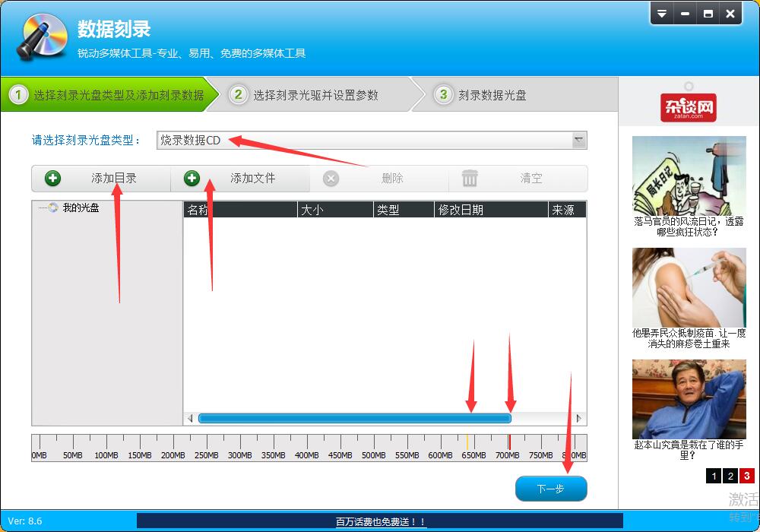The image size is (760, 532).
Task: Select the 我的光盘 disc icon in tree
Action: click(53, 207)
